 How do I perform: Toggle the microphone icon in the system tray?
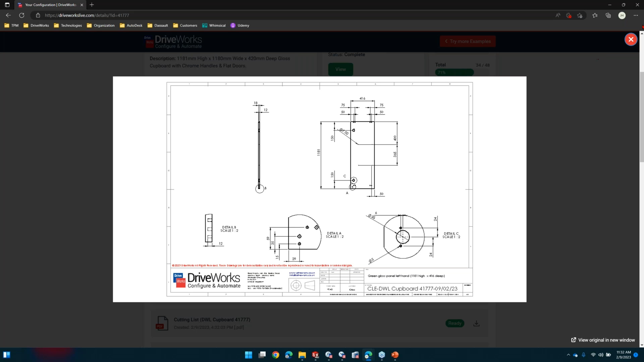coord(584,355)
